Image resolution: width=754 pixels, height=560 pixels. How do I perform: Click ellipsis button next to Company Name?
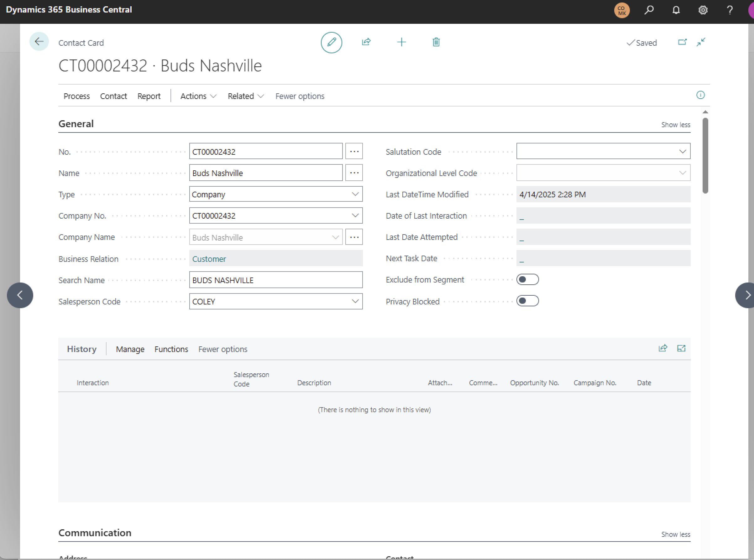point(354,237)
